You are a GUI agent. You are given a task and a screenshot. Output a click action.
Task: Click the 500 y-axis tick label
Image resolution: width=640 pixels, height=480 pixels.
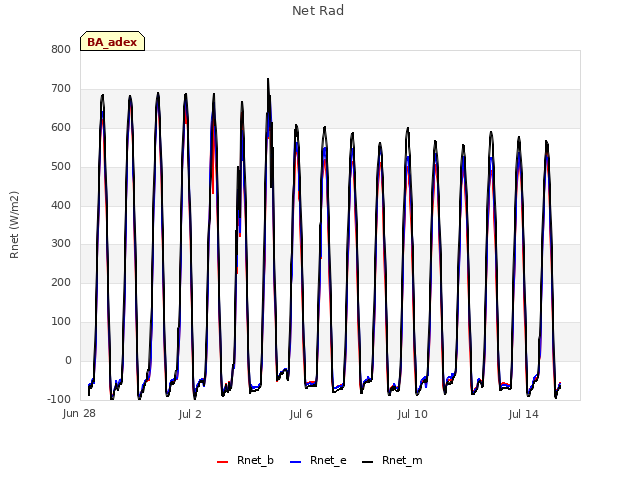point(61,167)
